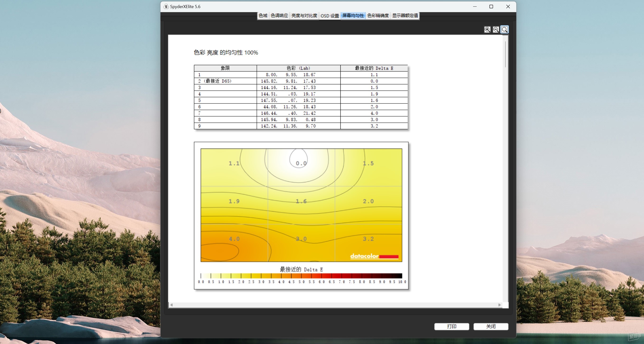
Task: Click the horizontal scrollbar left arrow
Action: click(x=171, y=305)
